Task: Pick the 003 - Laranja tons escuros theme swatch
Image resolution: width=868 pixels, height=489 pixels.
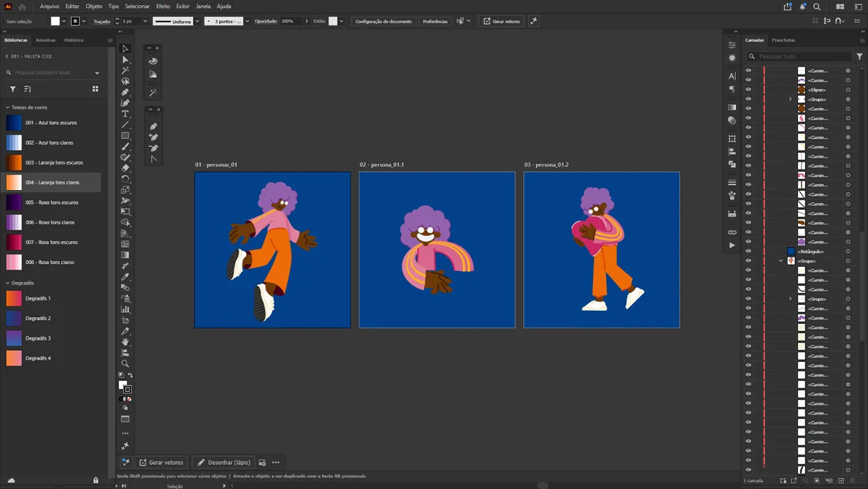Action: coord(14,163)
